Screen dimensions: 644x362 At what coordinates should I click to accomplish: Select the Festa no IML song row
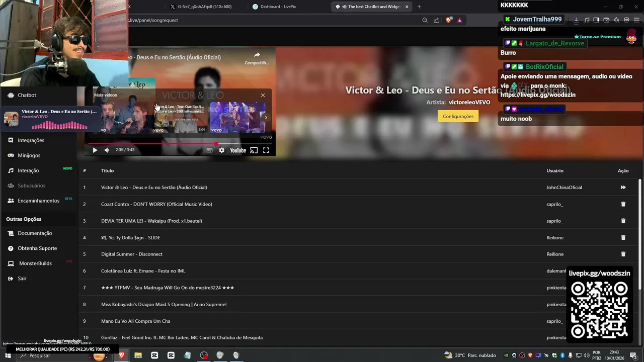358,271
